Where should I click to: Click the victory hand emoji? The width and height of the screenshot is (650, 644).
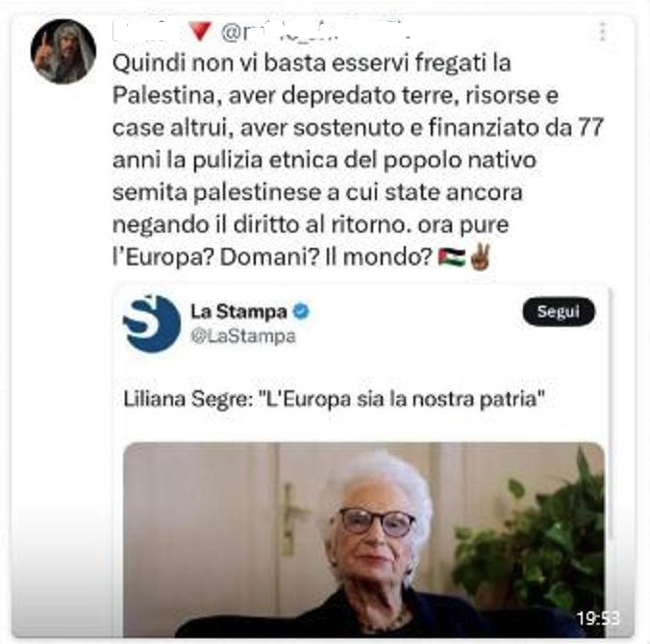coord(481,257)
